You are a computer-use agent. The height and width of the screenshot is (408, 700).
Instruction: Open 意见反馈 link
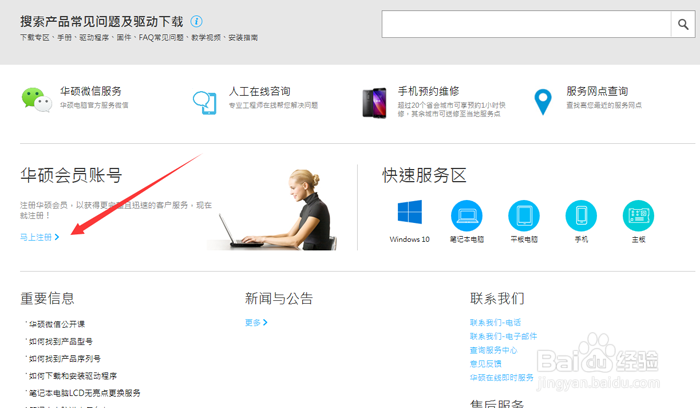click(x=485, y=364)
